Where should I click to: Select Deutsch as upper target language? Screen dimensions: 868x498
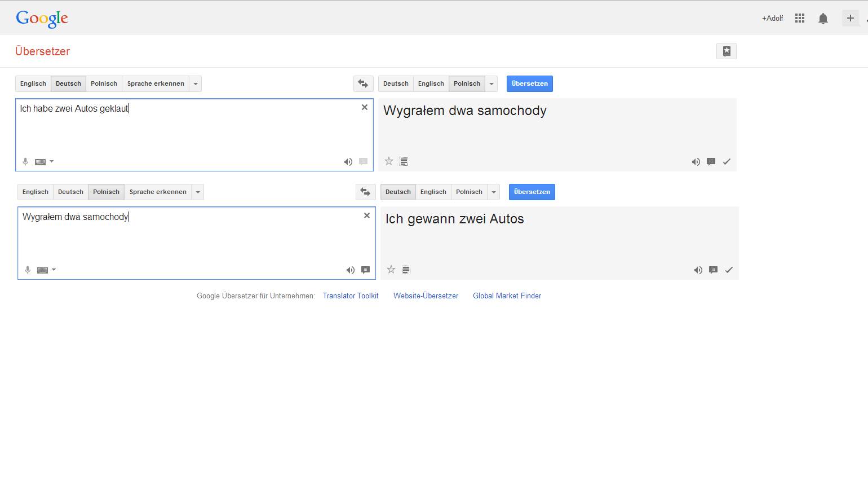click(396, 83)
